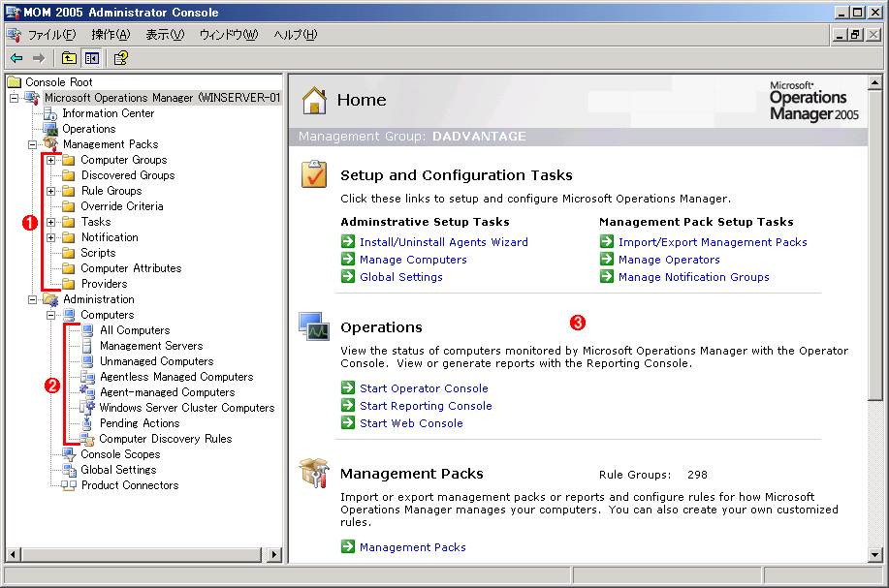Image resolution: width=889 pixels, height=588 pixels.
Task: Collapse the Management Packs node
Action: [x=32, y=144]
